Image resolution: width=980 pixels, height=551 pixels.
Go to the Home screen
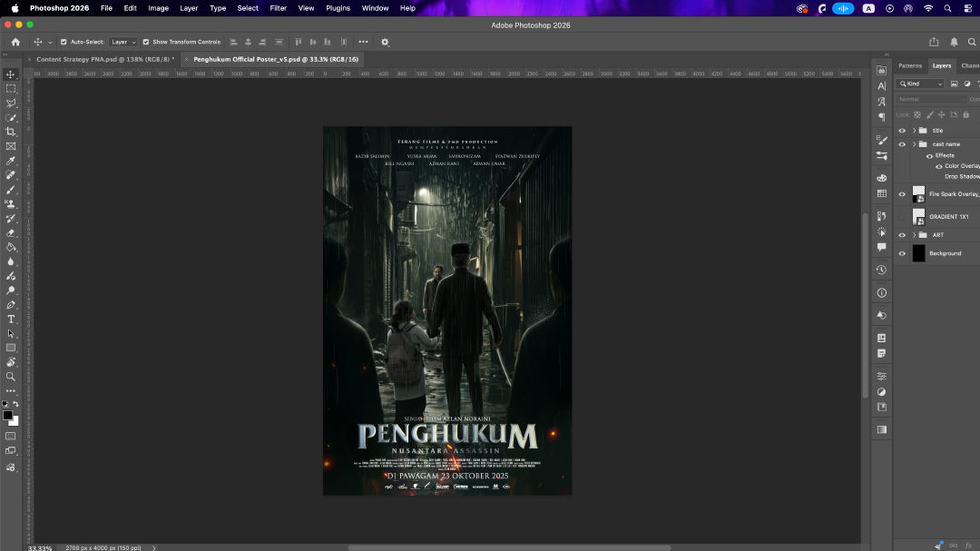pyautogui.click(x=15, y=42)
